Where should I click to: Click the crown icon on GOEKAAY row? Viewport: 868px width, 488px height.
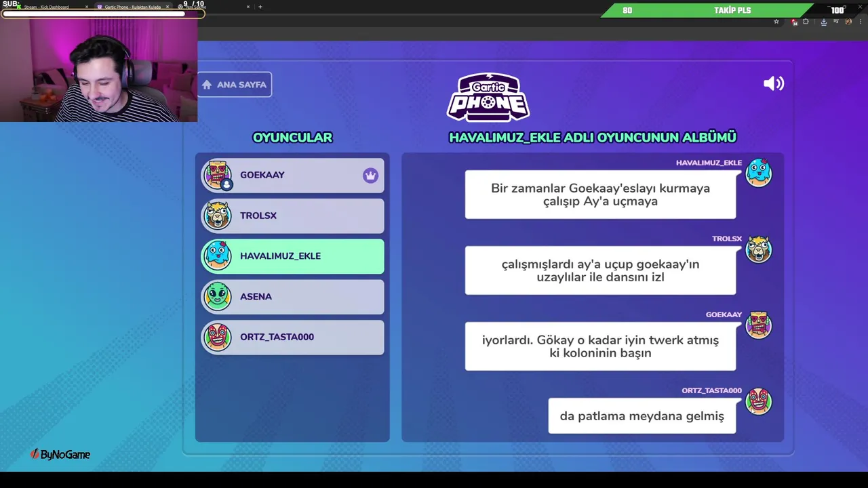click(370, 176)
